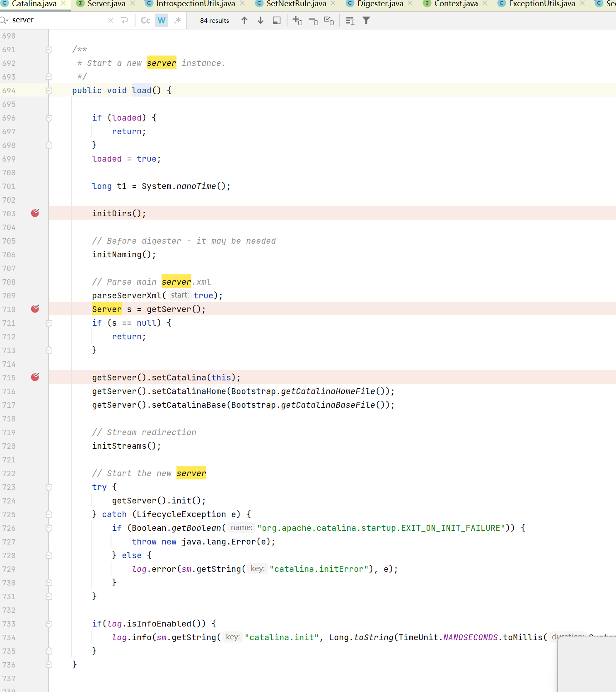The image size is (616, 692).
Task: Collapse if (s == null) block line 711
Action: (49, 323)
